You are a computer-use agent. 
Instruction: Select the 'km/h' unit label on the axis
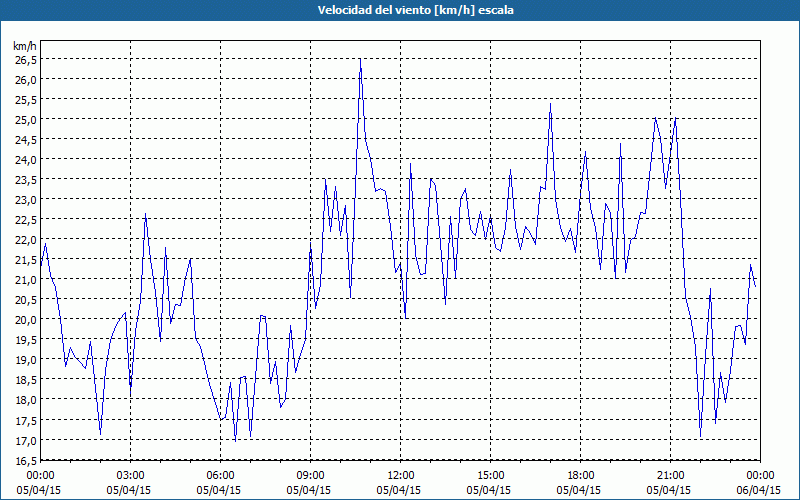coord(25,46)
